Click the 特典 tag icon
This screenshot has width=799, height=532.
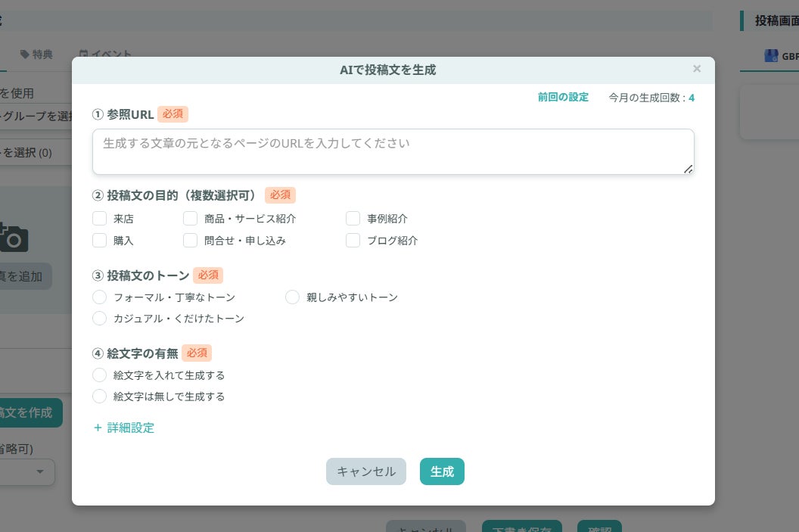pyautogui.click(x=24, y=54)
